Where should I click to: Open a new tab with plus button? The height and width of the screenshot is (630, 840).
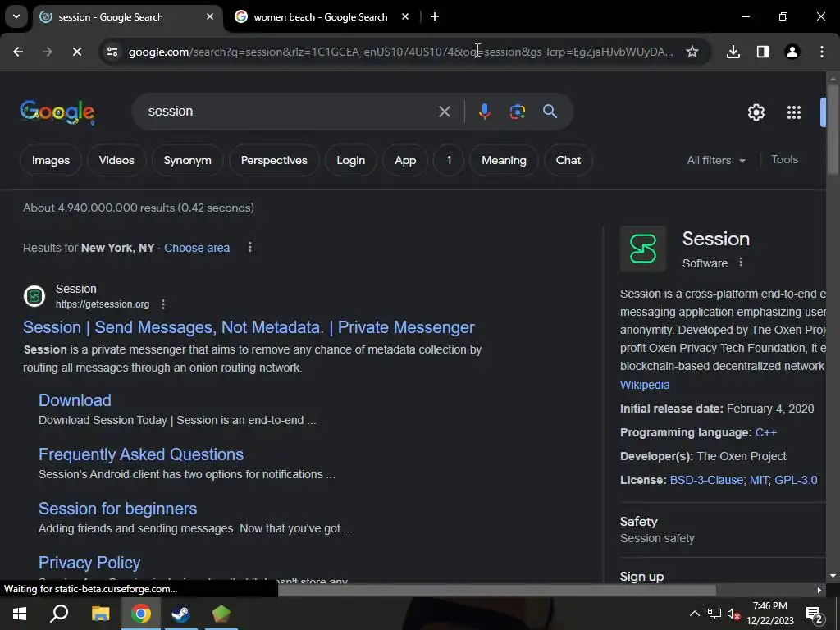pos(435,16)
